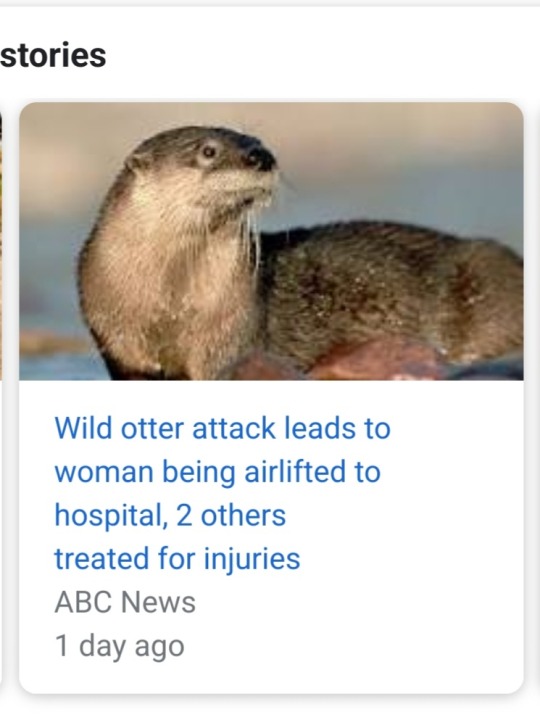Open the otter photo thumbnail

pyautogui.click(x=271, y=241)
